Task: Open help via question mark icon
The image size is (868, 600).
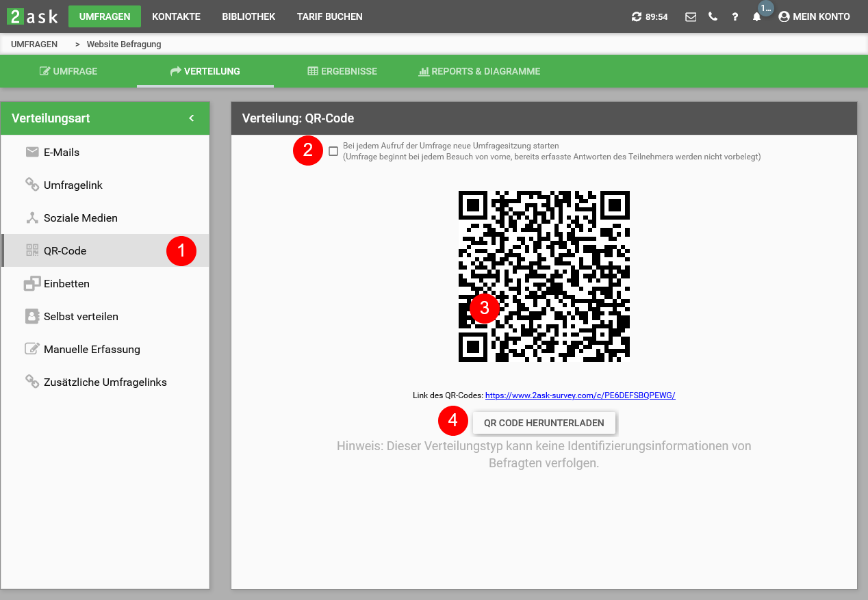Action: (x=735, y=16)
